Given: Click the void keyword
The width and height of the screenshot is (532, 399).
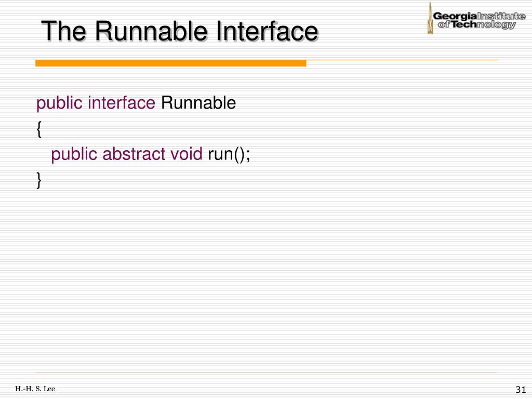Looking at the screenshot, I should pyautogui.click(x=187, y=154).
